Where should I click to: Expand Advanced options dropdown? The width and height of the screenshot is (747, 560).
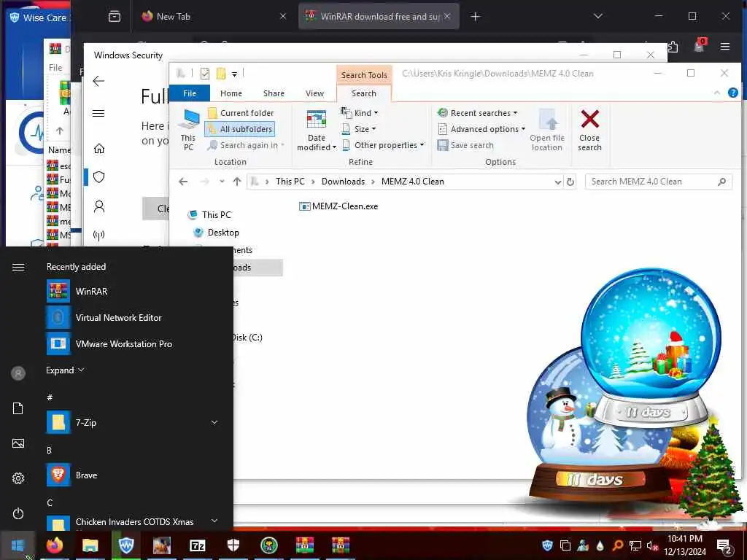tap(481, 129)
